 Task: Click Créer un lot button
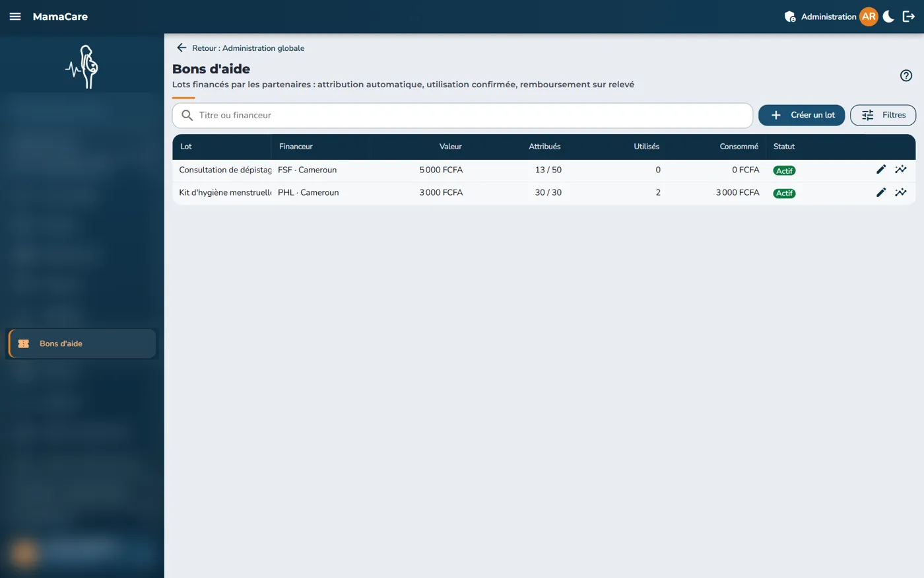[x=801, y=115]
